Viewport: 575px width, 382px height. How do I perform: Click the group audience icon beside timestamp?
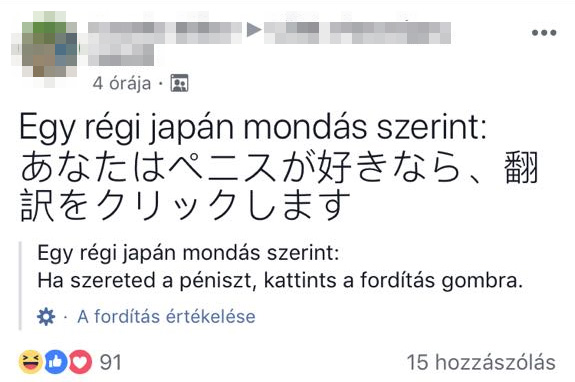(179, 83)
